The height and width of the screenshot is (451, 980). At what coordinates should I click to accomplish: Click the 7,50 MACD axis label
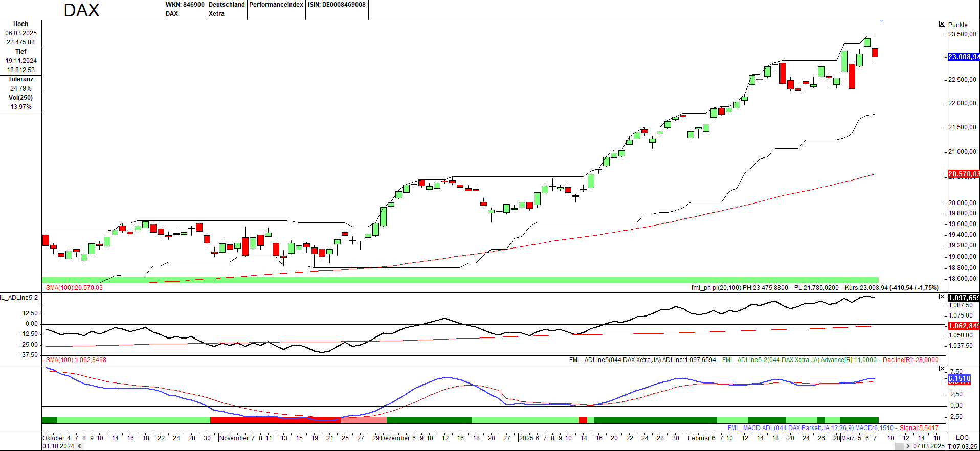(x=956, y=372)
